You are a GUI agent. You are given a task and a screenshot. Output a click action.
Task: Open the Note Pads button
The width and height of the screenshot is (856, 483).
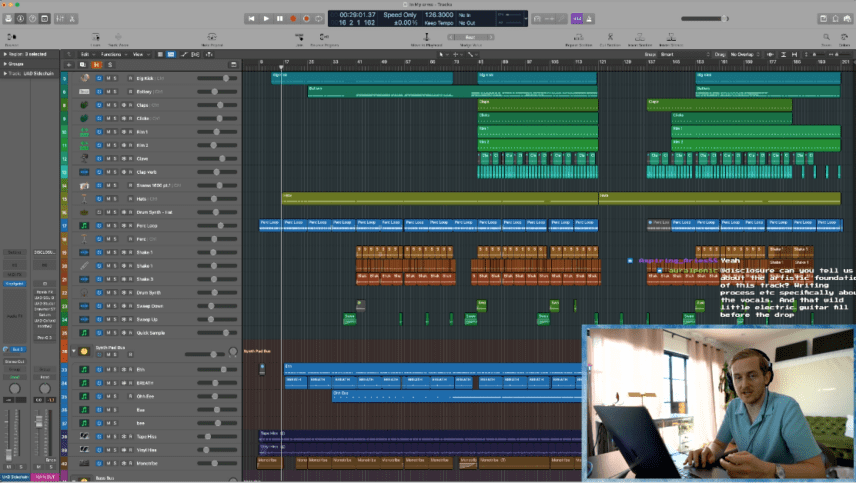coord(835,19)
